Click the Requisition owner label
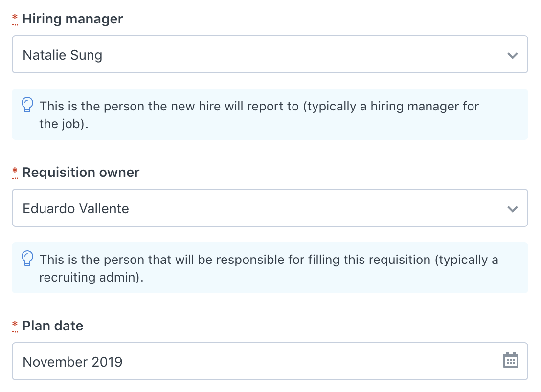Screen dimensions: 541x392 81,172
